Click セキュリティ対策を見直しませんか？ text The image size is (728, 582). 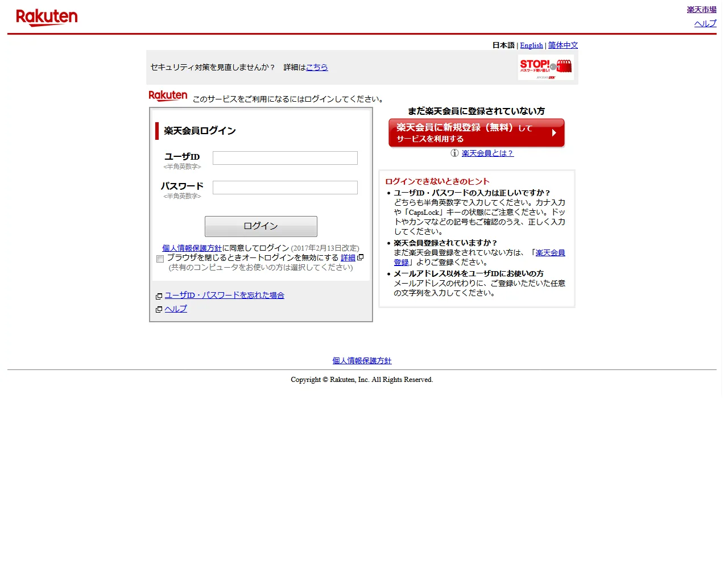pyautogui.click(x=213, y=67)
